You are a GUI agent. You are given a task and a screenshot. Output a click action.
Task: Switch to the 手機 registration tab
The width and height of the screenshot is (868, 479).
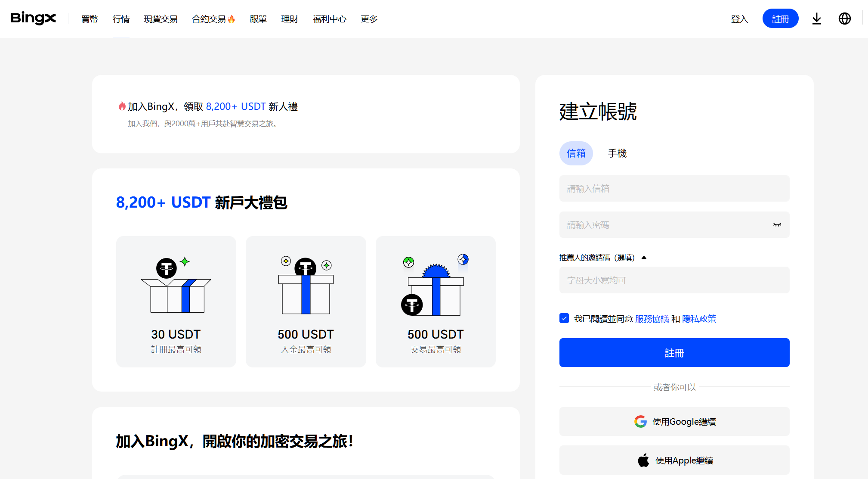click(x=617, y=153)
